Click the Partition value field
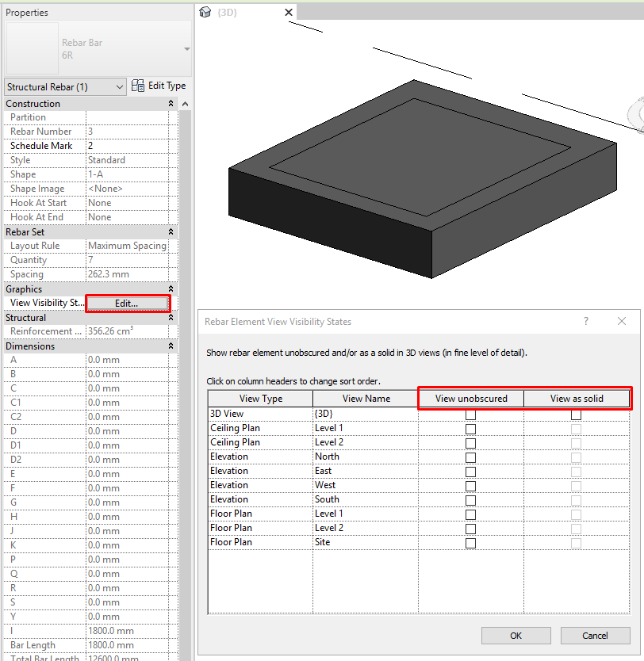Viewport: 644px width, 661px height. tap(127, 117)
